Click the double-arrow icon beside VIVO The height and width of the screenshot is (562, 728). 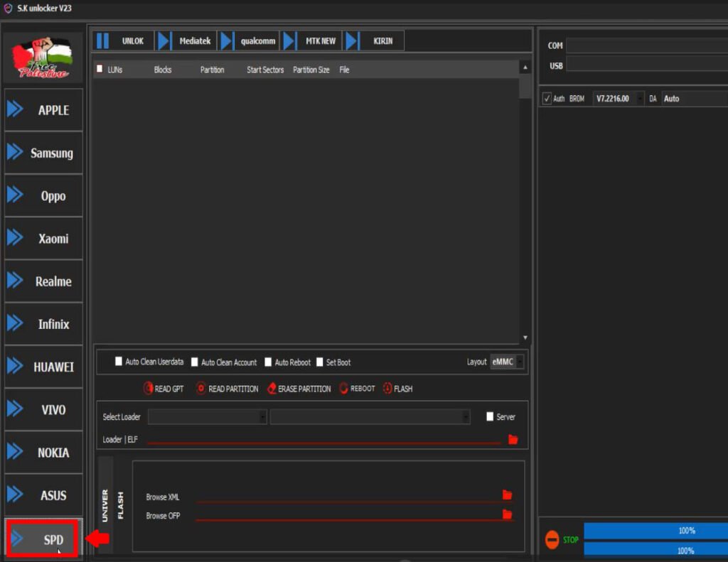point(15,409)
